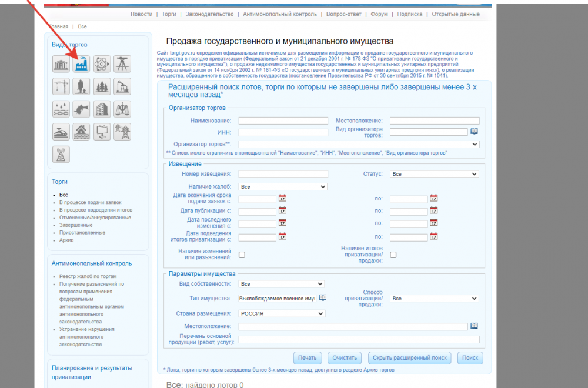
Task: Expand the Организатор торгов dropdown
Action: [x=359, y=145]
